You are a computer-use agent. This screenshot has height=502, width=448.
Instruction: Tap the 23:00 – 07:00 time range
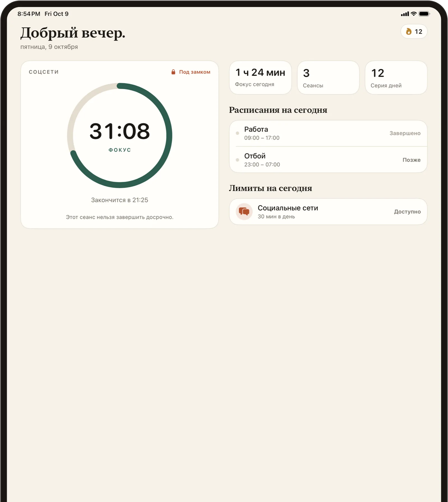262,164
